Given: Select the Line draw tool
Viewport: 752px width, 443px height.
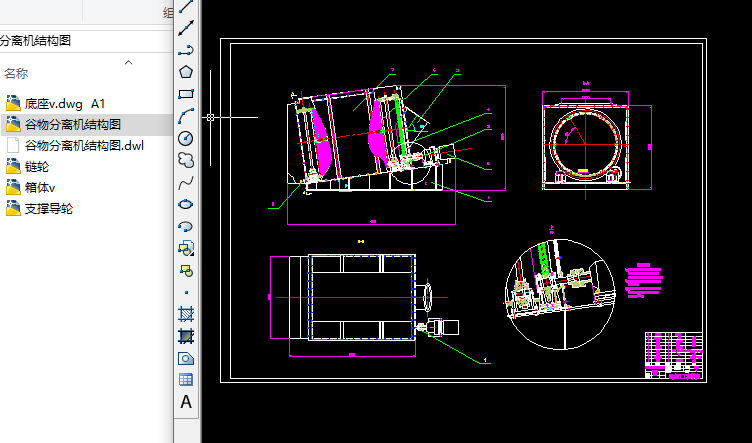Looking at the screenshot, I should (x=186, y=6).
